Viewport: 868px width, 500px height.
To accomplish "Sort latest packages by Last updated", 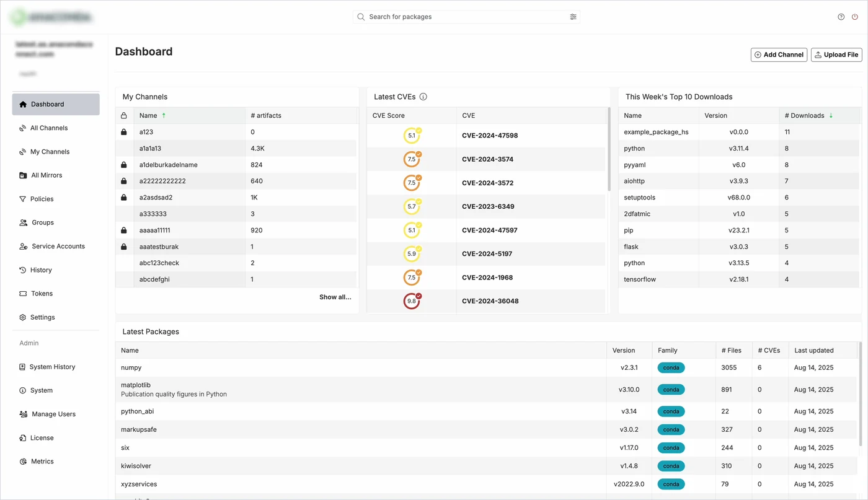I will (823, 351).
